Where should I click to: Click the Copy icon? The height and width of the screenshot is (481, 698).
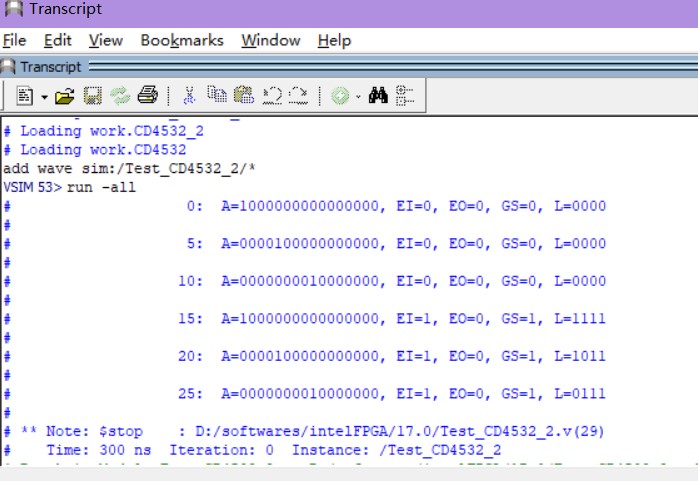[x=217, y=94]
